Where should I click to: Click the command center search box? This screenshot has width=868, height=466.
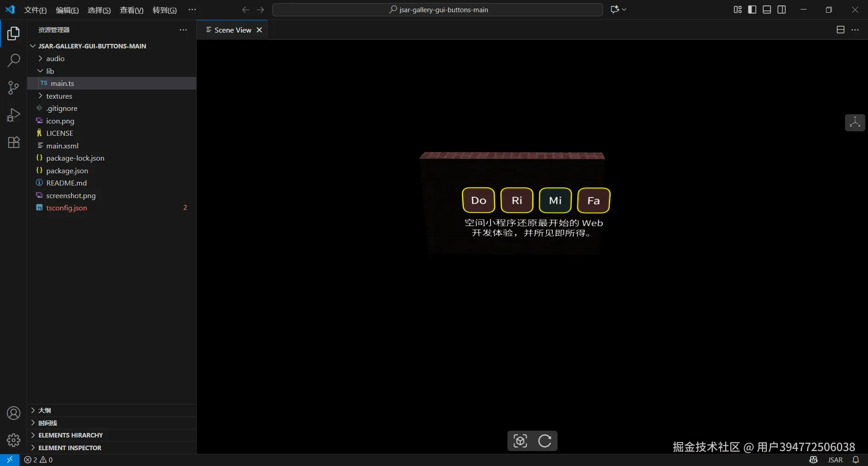point(438,10)
